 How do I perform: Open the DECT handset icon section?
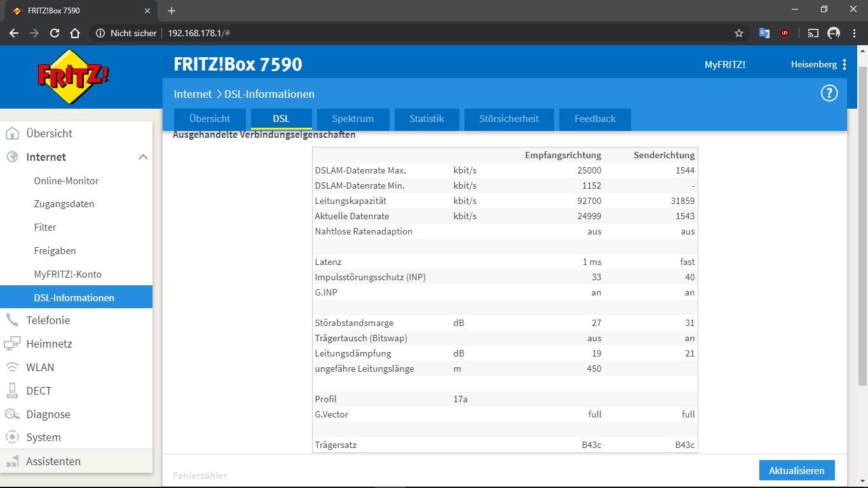12,391
